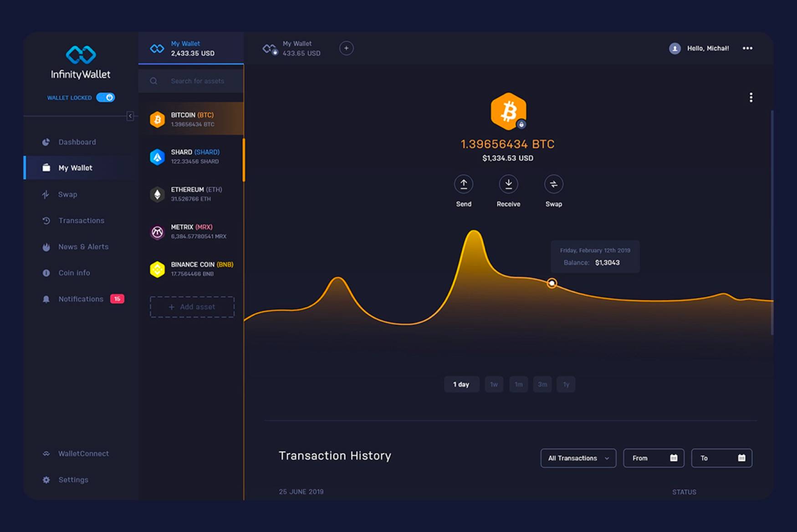Click the 25 JUNE 2019 date header
The width and height of the screenshot is (797, 532).
[x=301, y=492]
